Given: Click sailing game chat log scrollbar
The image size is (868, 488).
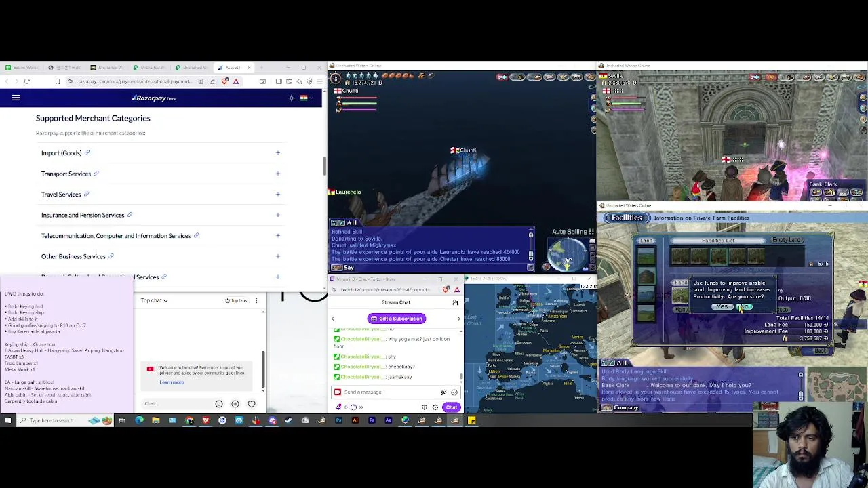Looking at the screenshot, I should [x=531, y=245].
